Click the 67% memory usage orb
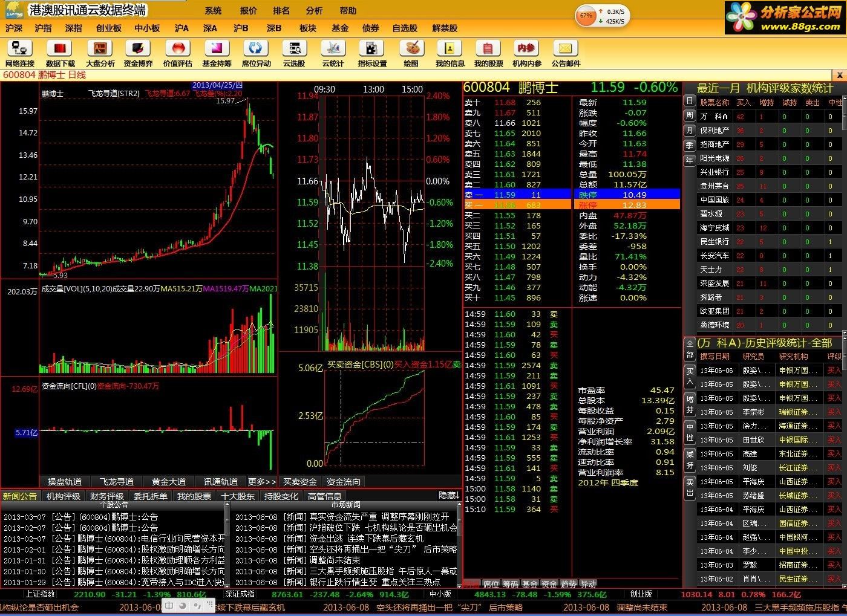The image size is (847, 616). 586,16
